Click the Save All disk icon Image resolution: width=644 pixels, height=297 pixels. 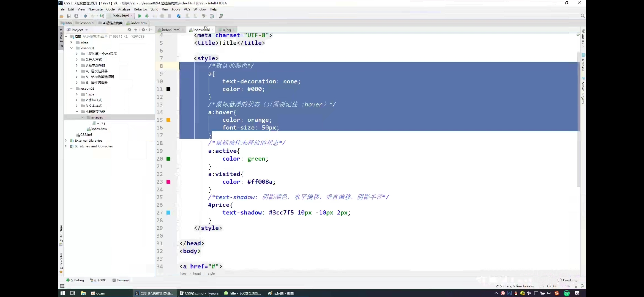tap(69, 16)
